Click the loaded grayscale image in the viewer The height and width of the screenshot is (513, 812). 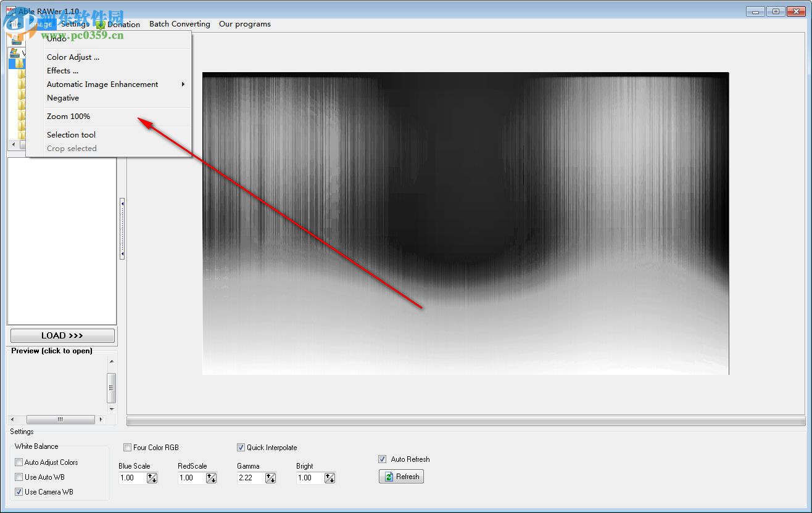tap(465, 223)
